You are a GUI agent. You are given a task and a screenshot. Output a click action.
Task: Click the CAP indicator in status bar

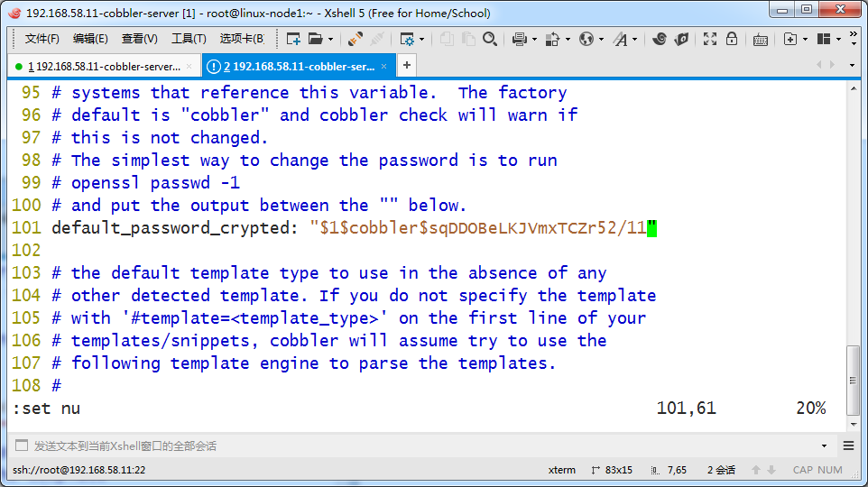[x=803, y=470]
